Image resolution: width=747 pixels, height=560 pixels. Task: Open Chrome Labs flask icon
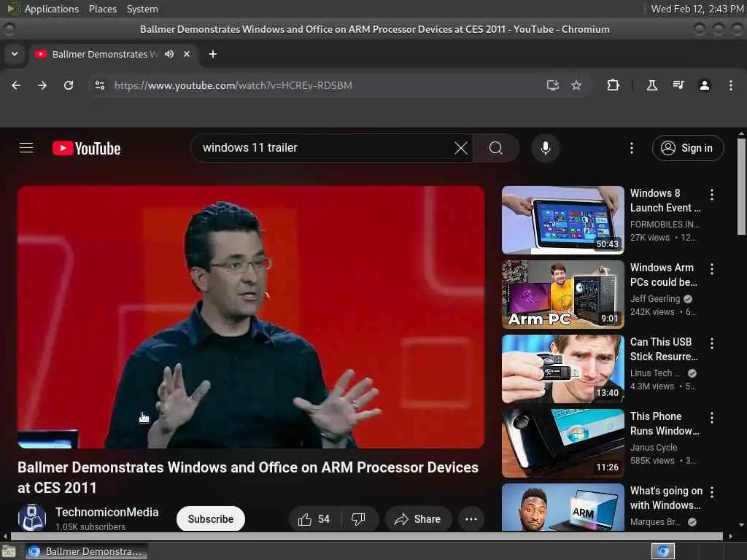pyautogui.click(x=651, y=85)
